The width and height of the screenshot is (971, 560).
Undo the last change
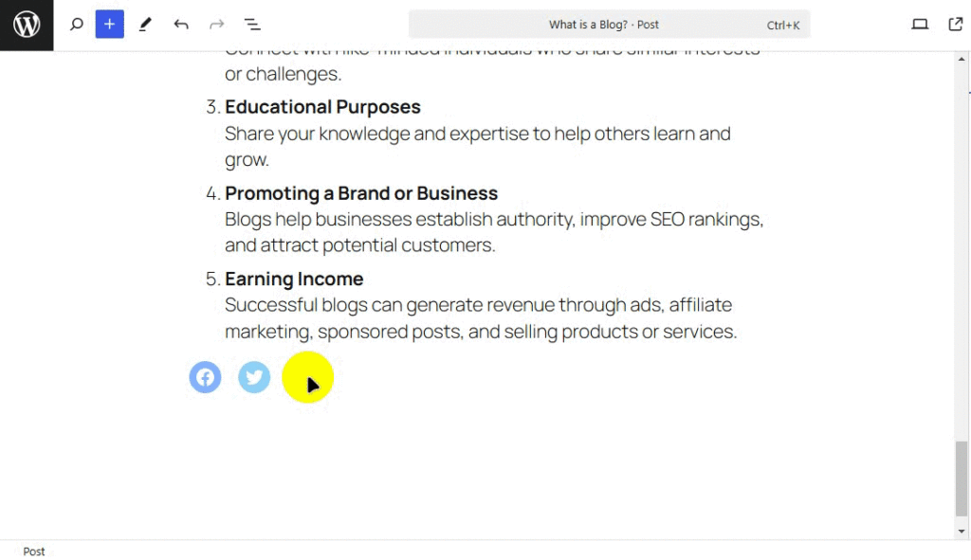pos(181,25)
